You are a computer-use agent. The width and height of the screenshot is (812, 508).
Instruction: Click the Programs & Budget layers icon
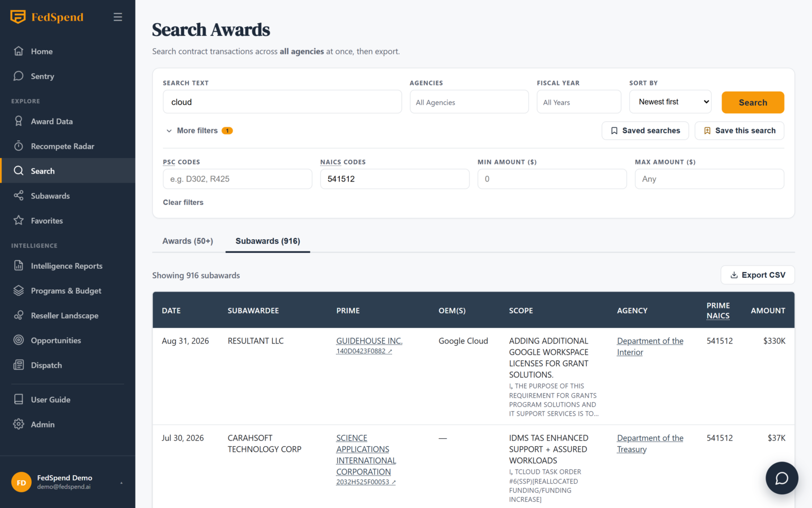tap(19, 291)
